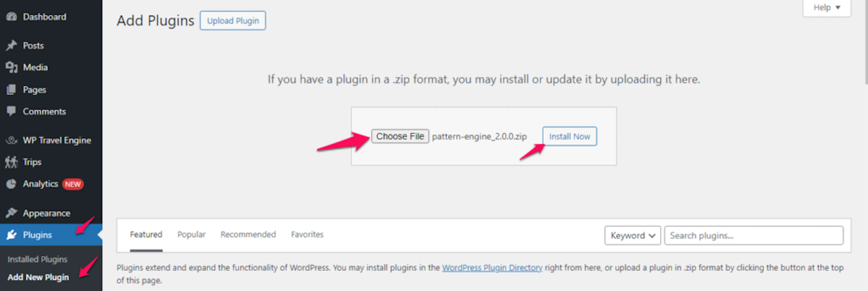Switch to the Popular tab

[191, 234]
